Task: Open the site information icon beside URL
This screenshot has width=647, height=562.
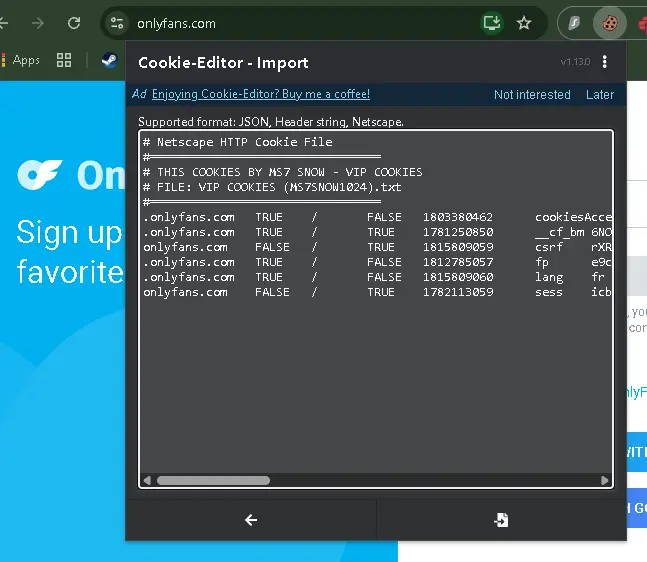Action: pos(117,23)
